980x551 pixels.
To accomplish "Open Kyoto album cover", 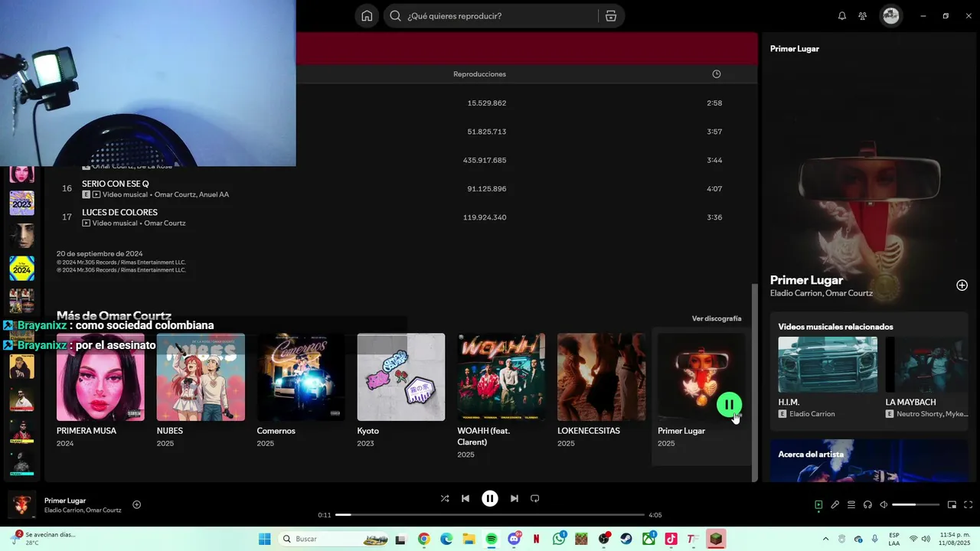I will pyautogui.click(x=401, y=377).
